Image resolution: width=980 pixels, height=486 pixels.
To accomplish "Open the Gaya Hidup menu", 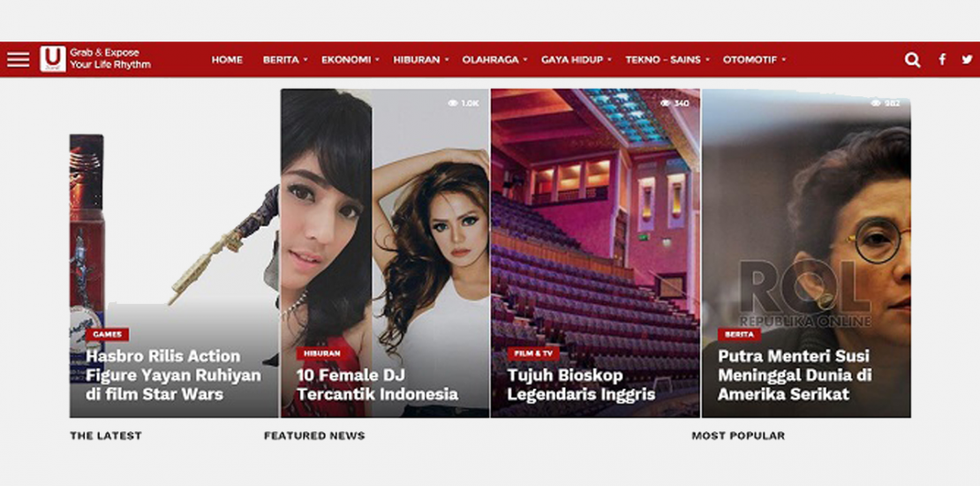I will pyautogui.click(x=576, y=60).
